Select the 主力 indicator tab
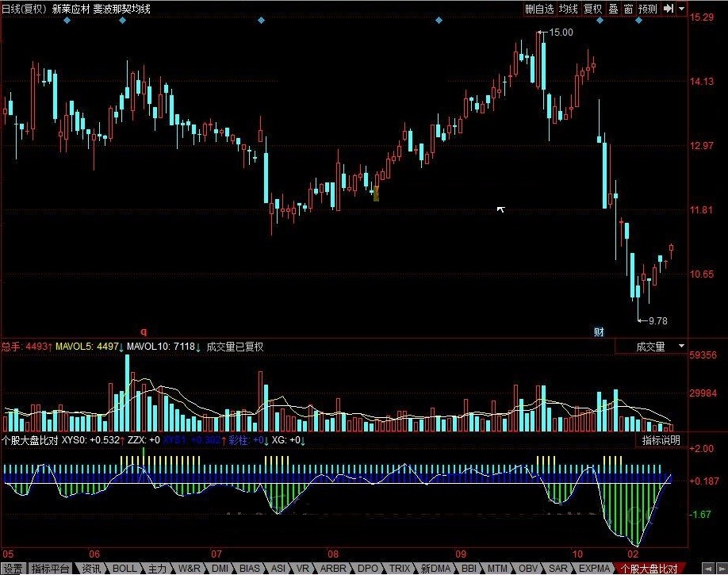 [x=157, y=569]
